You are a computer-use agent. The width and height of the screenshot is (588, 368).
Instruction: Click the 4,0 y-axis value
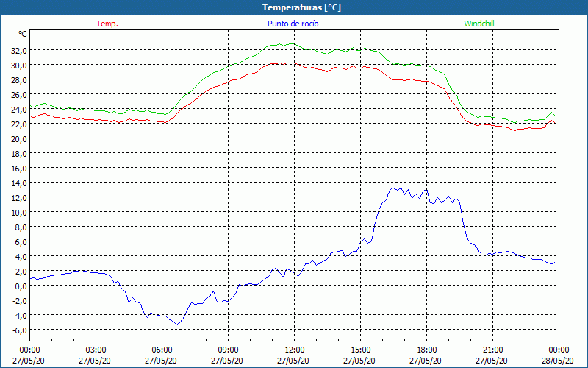[x=21, y=256]
